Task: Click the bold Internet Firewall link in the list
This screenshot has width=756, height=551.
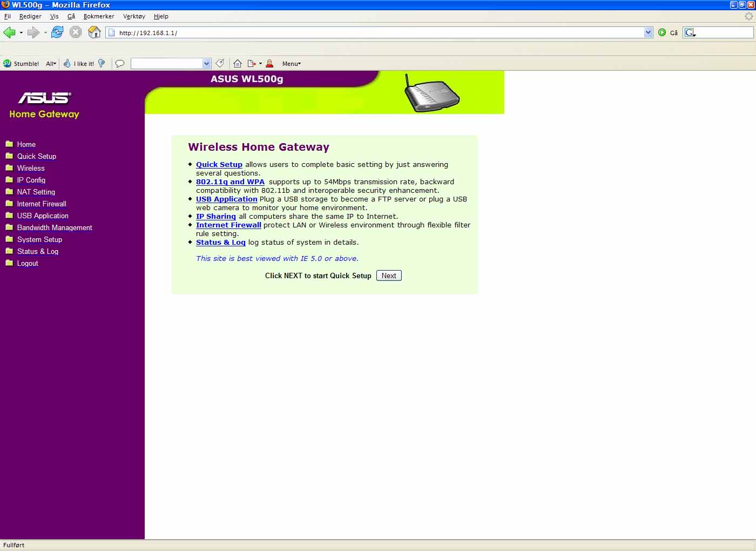Action: [228, 225]
